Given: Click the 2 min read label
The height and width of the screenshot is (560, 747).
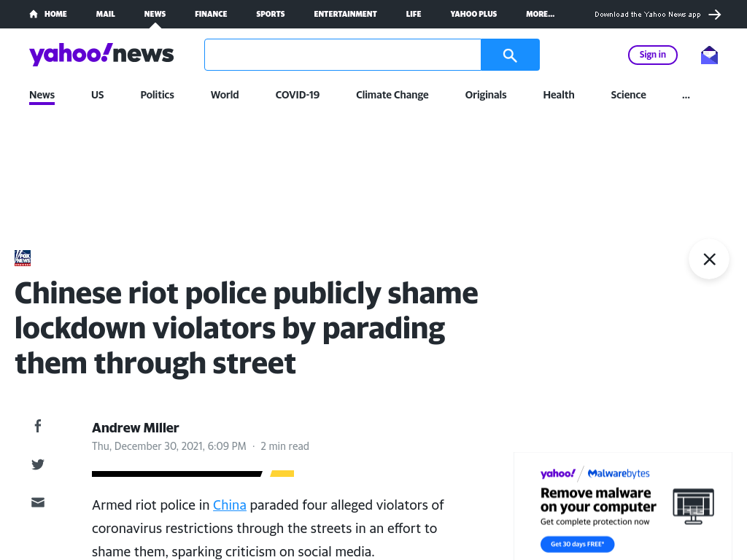Looking at the screenshot, I should (285, 446).
